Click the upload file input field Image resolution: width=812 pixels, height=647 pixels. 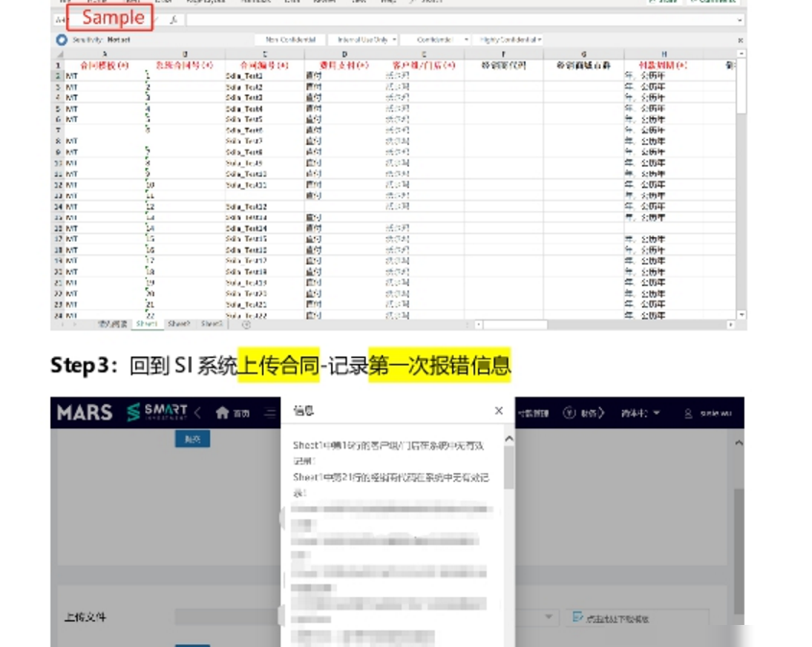pos(227,616)
